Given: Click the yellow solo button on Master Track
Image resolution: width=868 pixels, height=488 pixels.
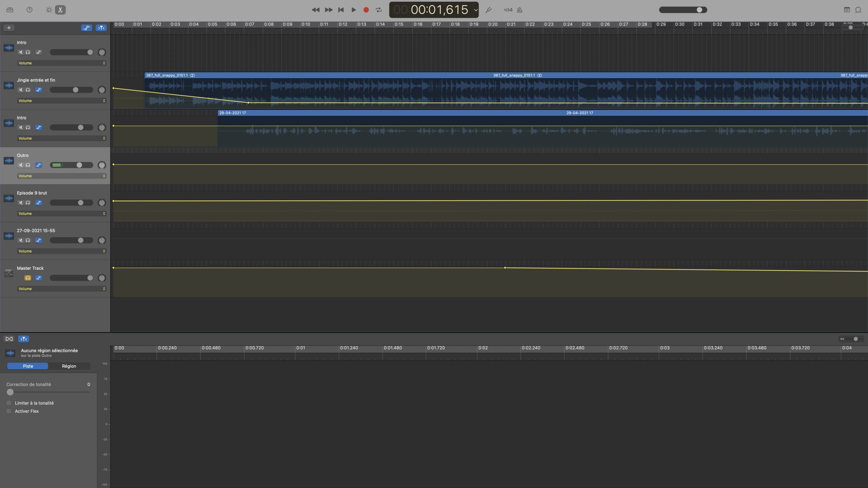Looking at the screenshot, I should pyautogui.click(x=28, y=278).
